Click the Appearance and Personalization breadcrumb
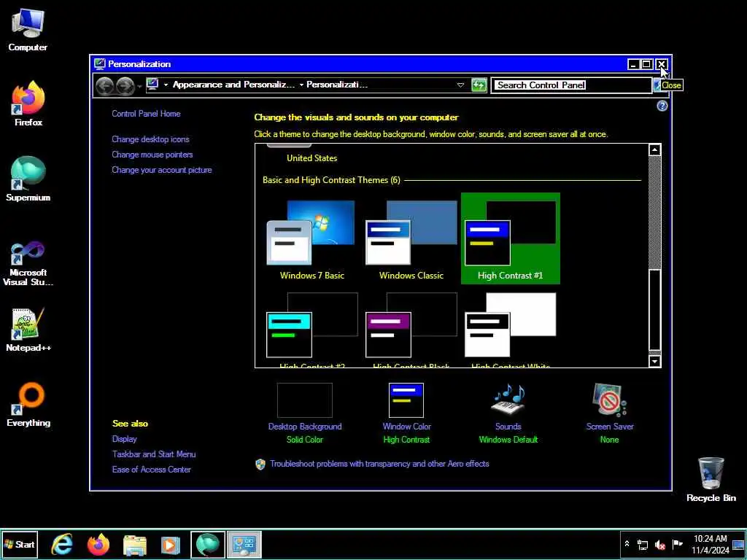 coord(233,85)
